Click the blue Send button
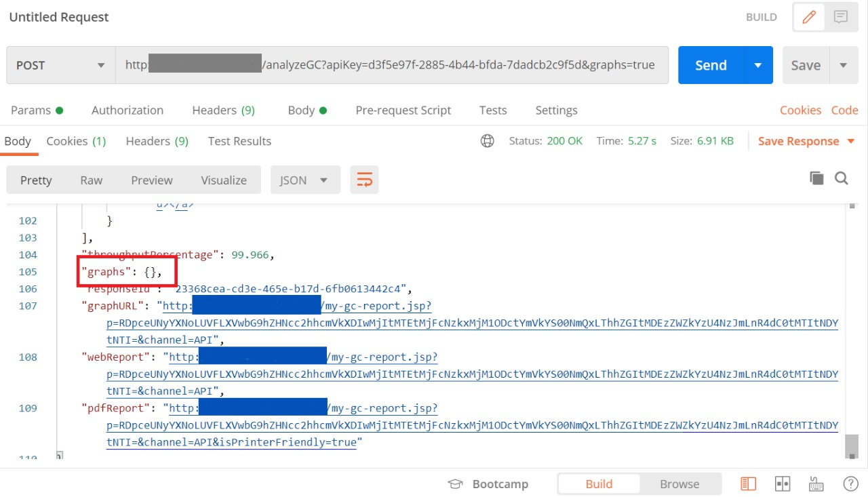Image resolution: width=868 pixels, height=497 pixels. pyautogui.click(x=711, y=65)
